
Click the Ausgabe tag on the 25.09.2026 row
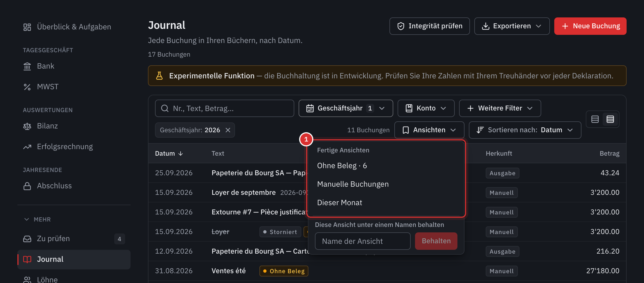pos(503,173)
